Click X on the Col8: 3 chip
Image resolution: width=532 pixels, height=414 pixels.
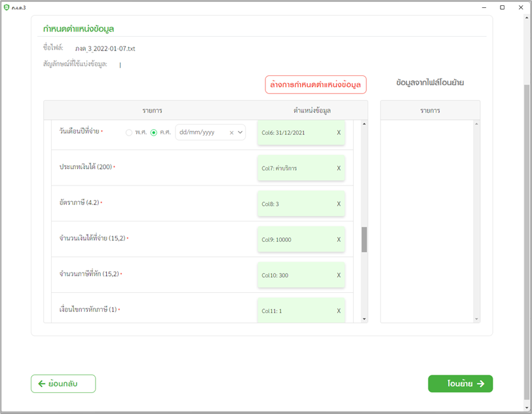point(339,204)
